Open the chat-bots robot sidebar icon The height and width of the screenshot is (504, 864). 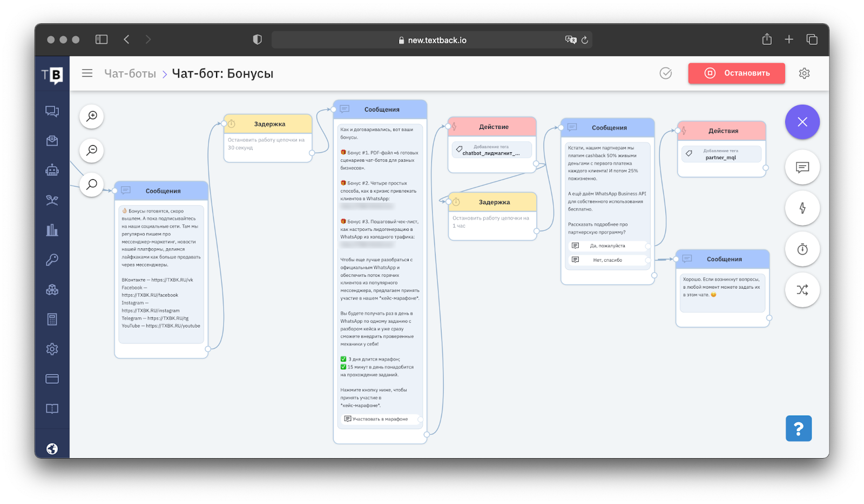coord(52,171)
